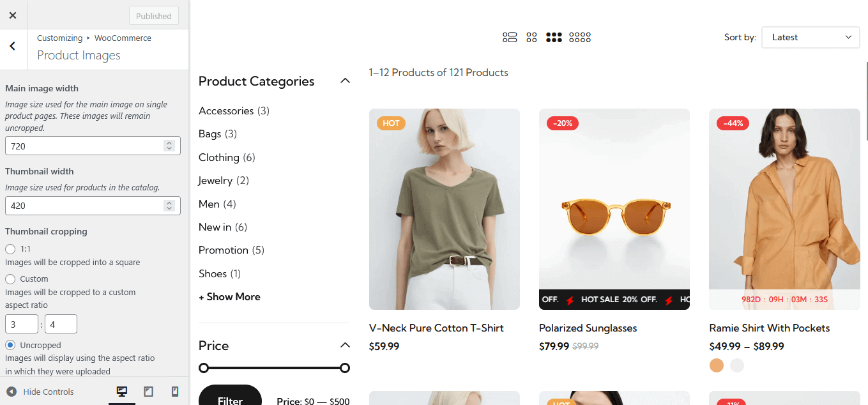Viewport: 868px width, 405px height.
Task: Switch to list view layout icon
Action: click(x=509, y=38)
